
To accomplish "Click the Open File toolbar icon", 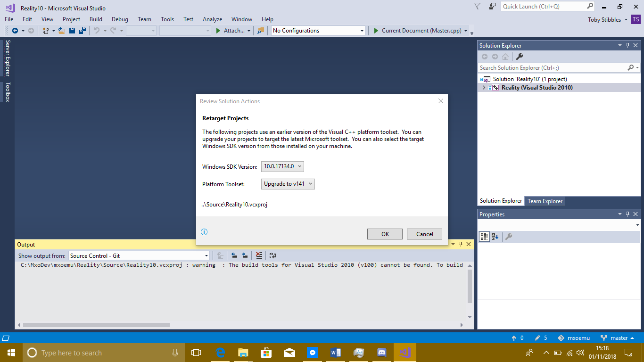I will tap(61, 31).
